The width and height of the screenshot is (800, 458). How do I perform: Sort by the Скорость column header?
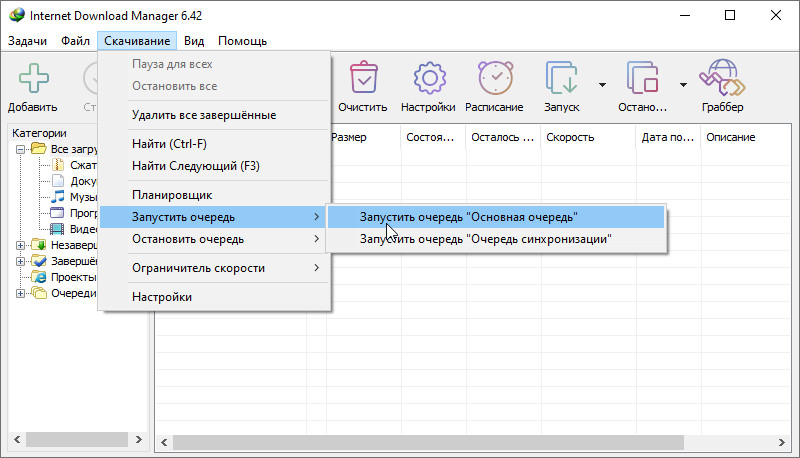pyautogui.click(x=587, y=137)
